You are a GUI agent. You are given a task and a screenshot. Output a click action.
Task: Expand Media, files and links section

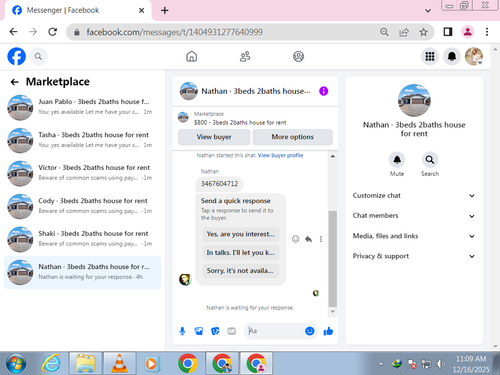pyautogui.click(x=414, y=236)
